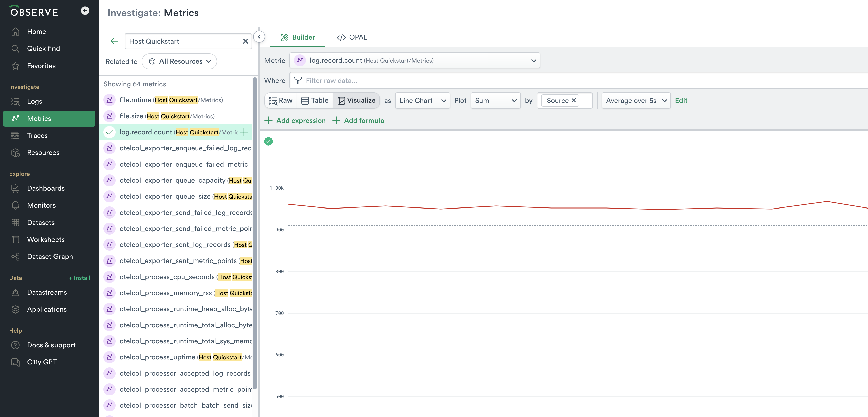Switch view to Table mode
This screenshot has height=417, width=868.
click(315, 100)
